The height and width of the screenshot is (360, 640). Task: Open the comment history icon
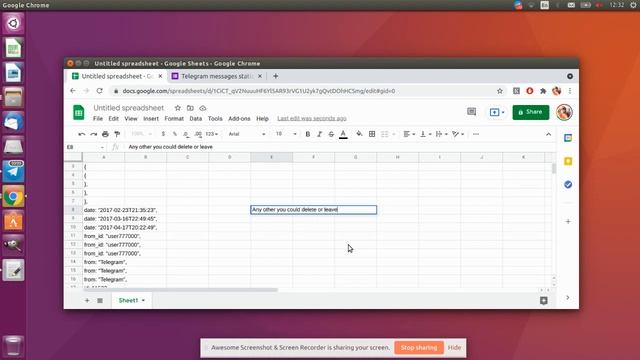point(471,111)
